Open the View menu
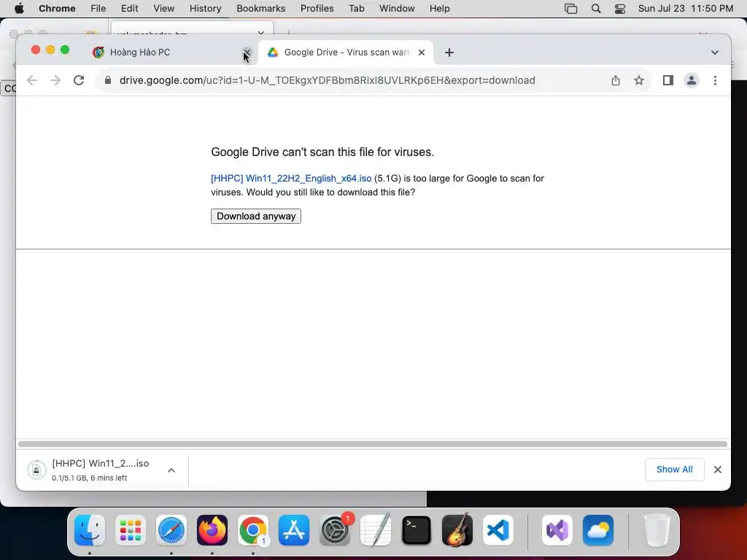 point(164,9)
